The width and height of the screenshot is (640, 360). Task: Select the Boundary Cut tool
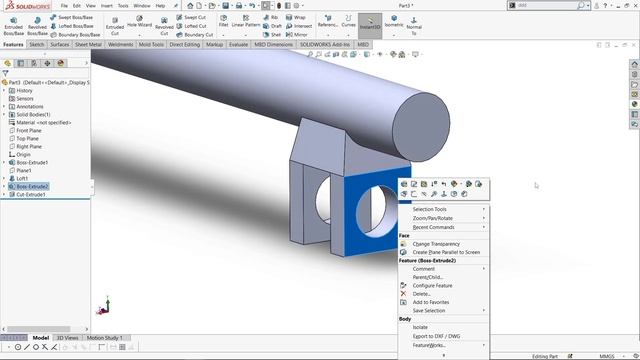click(x=195, y=35)
